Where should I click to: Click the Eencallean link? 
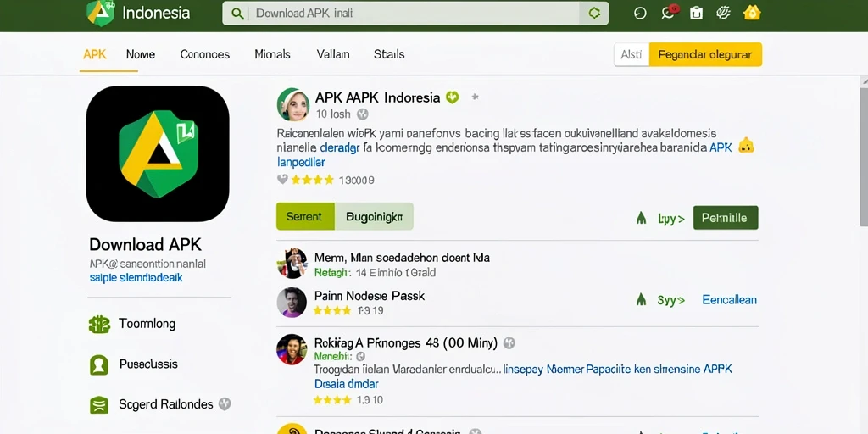[x=729, y=299]
